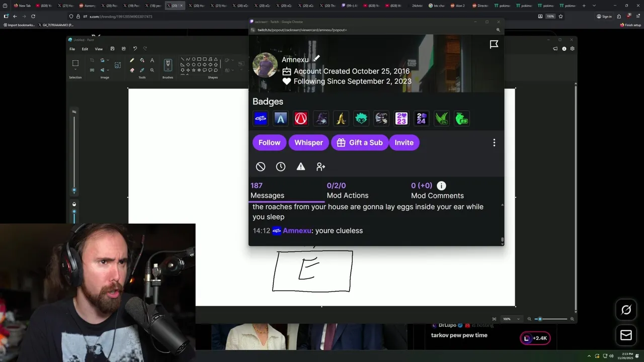
Task: Click Gift a Sub button
Action: pyautogui.click(x=359, y=143)
